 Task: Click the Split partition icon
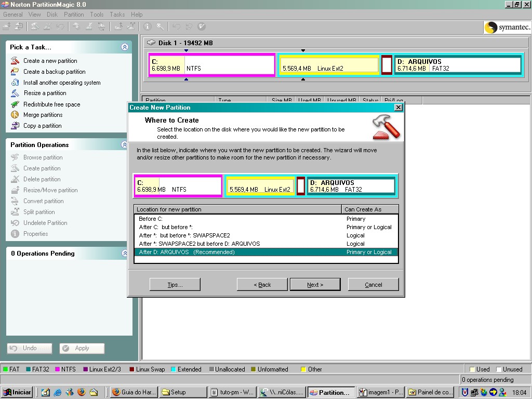(x=15, y=212)
